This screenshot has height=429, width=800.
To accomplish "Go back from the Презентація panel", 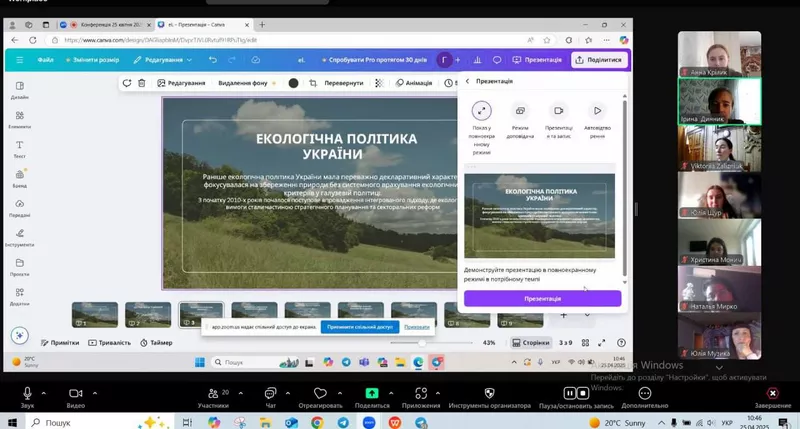I will point(467,81).
